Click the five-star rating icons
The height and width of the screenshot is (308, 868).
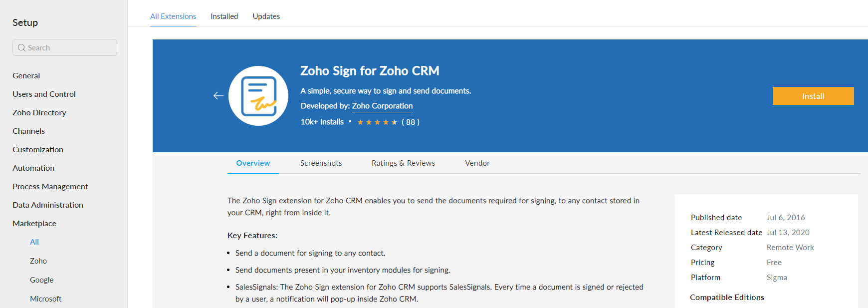[x=377, y=122]
